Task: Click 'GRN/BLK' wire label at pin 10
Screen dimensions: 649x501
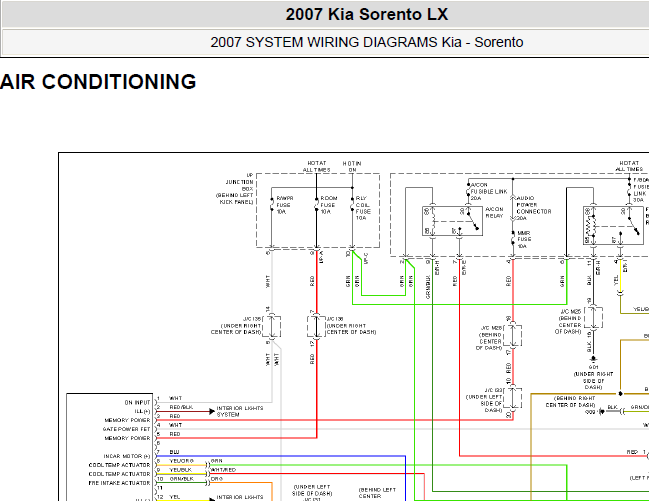Action: (181, 479)
